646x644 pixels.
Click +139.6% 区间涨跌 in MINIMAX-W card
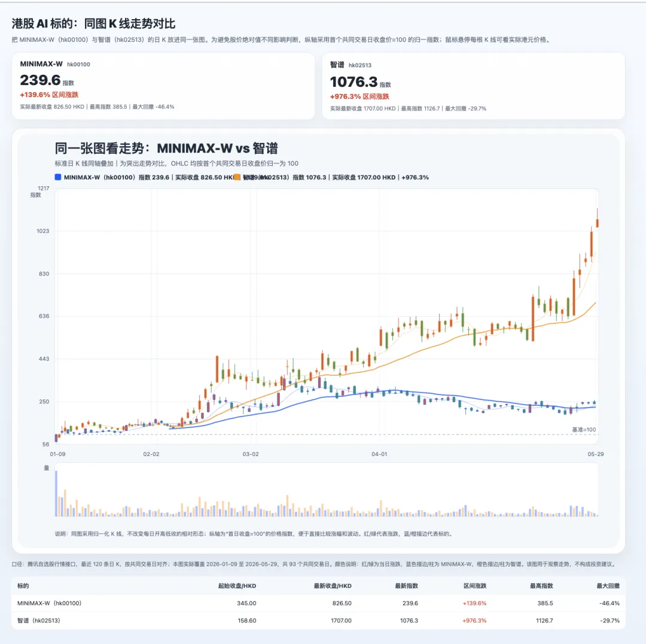click(49, 95)
